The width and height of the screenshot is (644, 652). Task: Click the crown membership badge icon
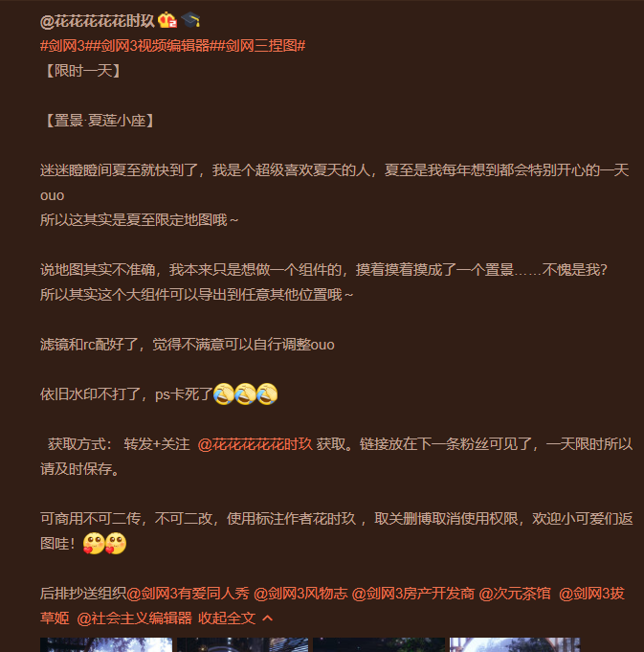click(x=167, y=20)
